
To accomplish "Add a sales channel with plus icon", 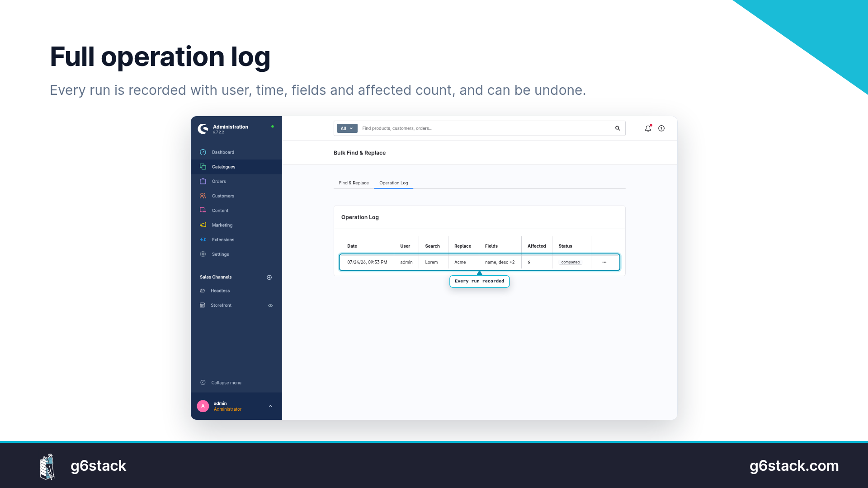I will click(269, 277).
